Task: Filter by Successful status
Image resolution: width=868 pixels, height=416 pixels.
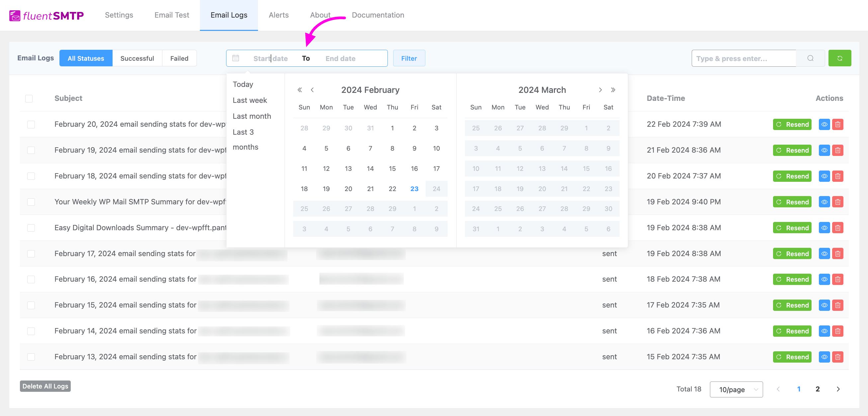Action: coord(137,58)
